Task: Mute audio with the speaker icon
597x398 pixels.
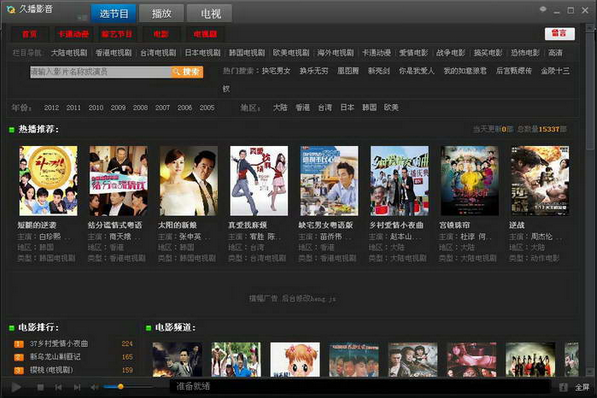Action: [x=94, y=387]
